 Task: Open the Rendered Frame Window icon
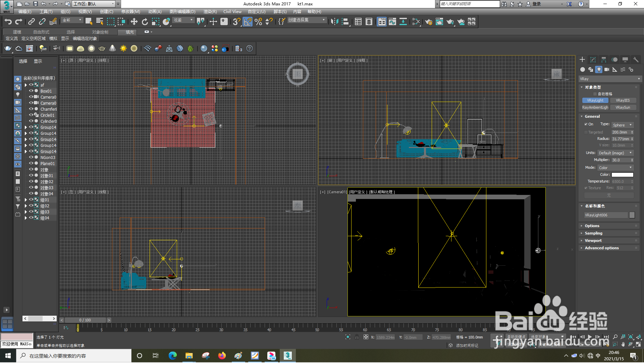click(439, 22)
